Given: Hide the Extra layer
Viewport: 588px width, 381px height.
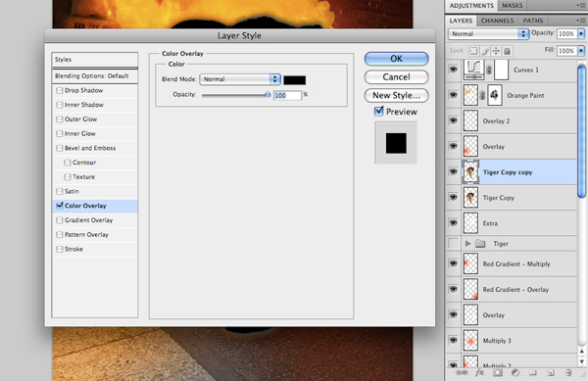Looking at the screenshot, I should click(x=454, y=223).
